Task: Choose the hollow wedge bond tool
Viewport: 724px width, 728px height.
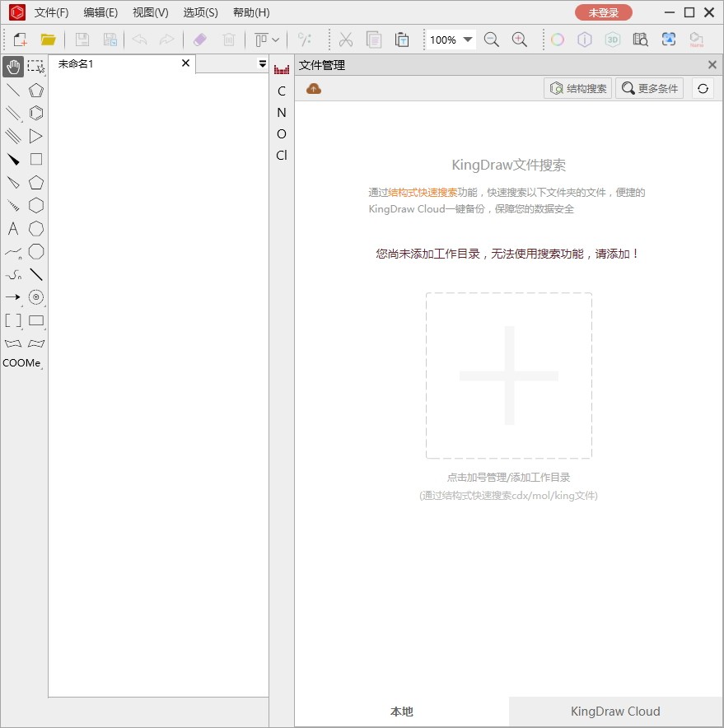Action: coord(13,183)
